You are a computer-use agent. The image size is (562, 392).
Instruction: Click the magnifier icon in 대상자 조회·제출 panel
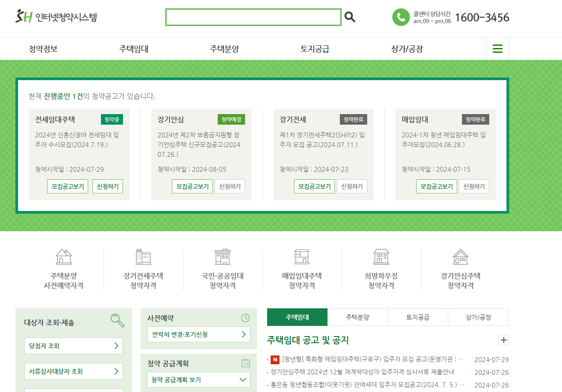pyautogui.click(x=117, y=321)
